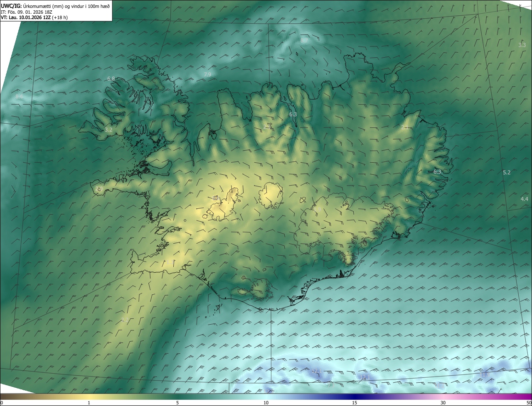Click the colorbar tick label 15
The height and width of the screenshot is (406, 532).
(355, 403)
